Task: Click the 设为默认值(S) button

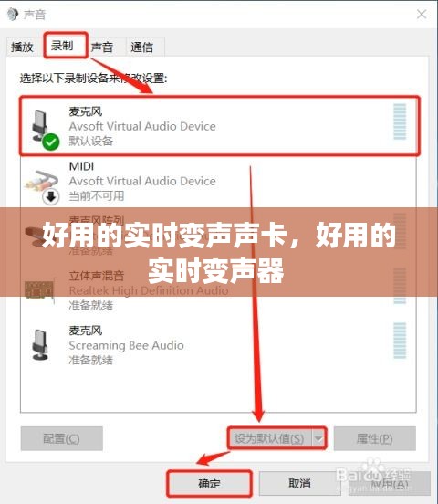Action: [269, 438]
